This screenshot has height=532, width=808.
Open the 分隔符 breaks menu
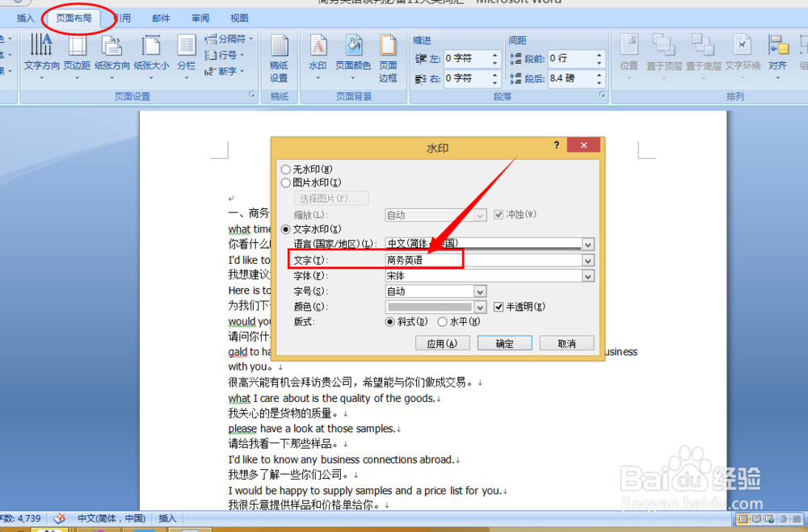point(229,39)
